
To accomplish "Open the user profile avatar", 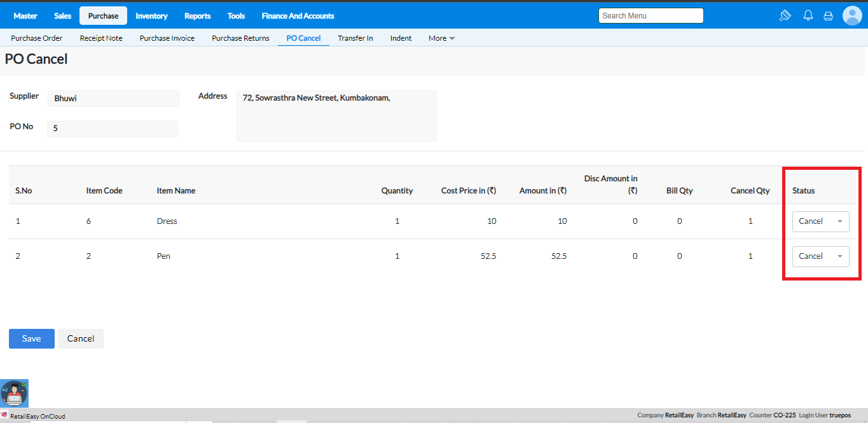I will click(x=851, y=16).
